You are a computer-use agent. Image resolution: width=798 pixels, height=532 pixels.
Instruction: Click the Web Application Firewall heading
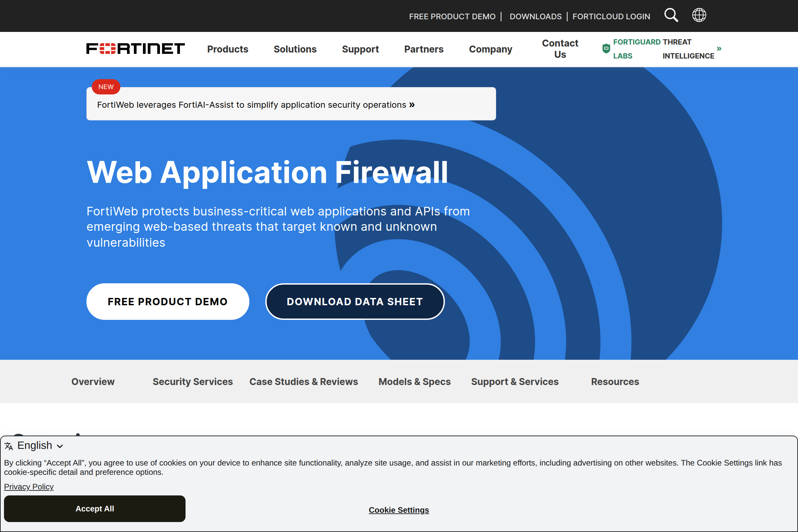(267, 172)
